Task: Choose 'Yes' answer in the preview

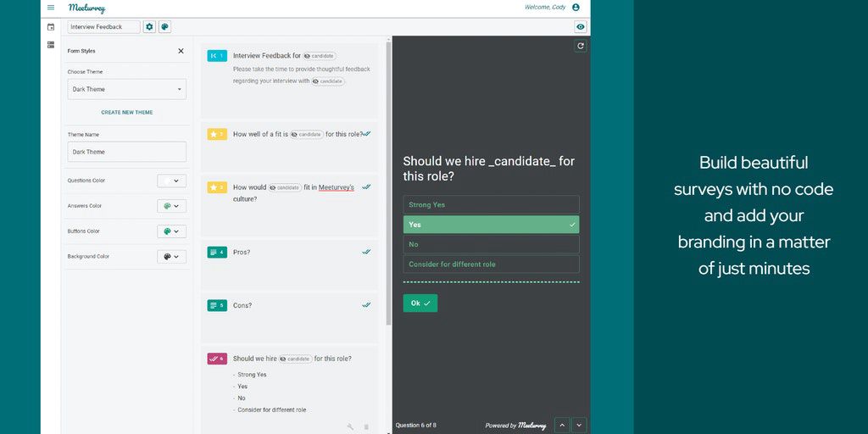Action: pyautogui.click(x=491, y=225)
